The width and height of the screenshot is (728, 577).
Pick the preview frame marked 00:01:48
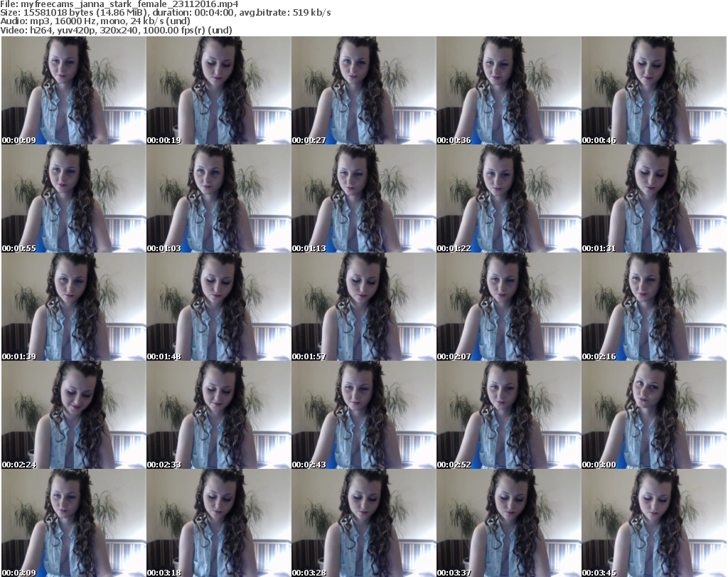(x=219, y=307)
